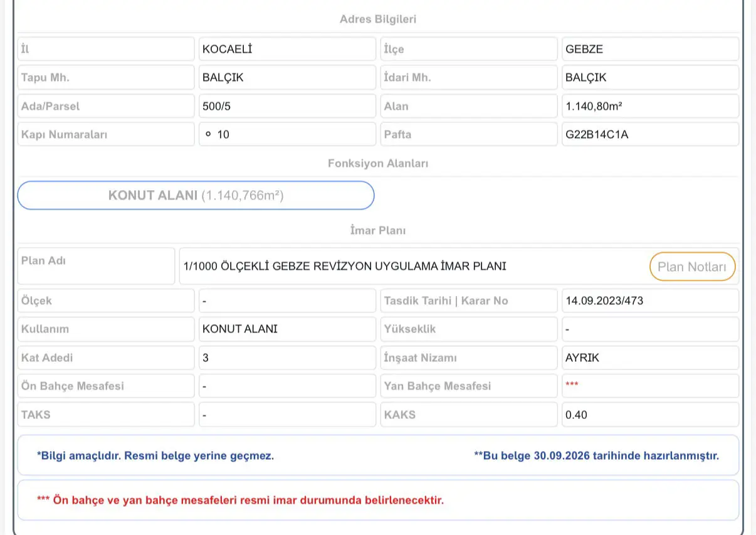Viewport: 756px width, 535px height.
Task: Select door number 10 in Kapı Numaraları
Action: click(x=223, y=134)
